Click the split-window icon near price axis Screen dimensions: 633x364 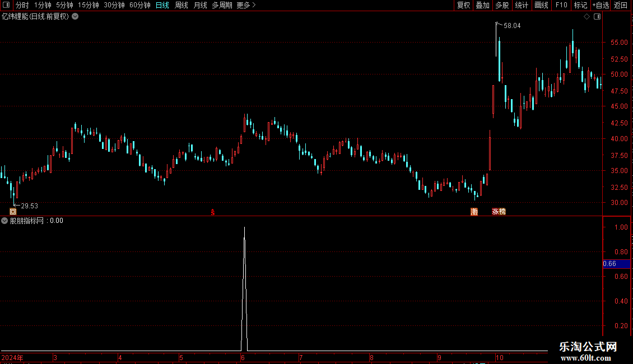pos(597,17)
